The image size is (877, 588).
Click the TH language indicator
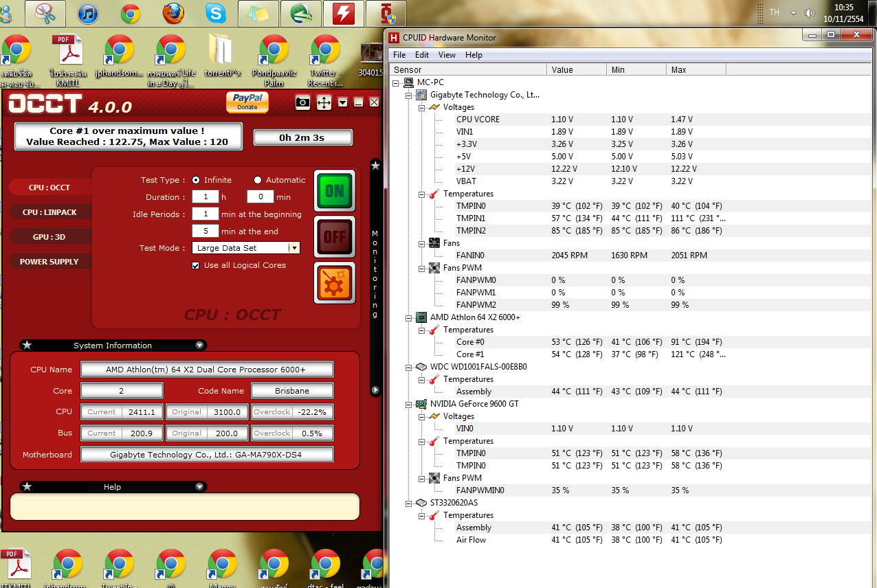pos(775,13)
